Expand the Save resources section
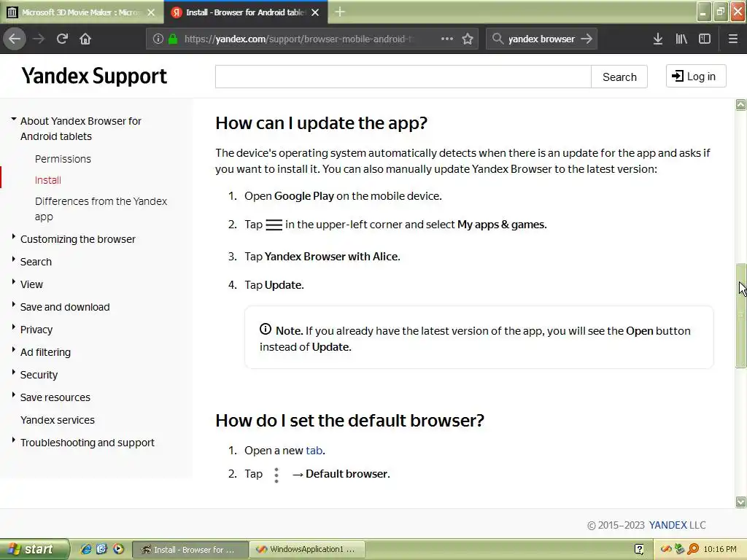 (x=55, y=397)
